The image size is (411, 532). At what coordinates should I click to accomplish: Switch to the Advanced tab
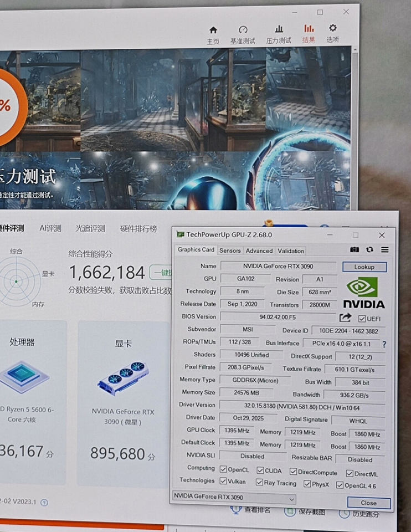(259, 250)
